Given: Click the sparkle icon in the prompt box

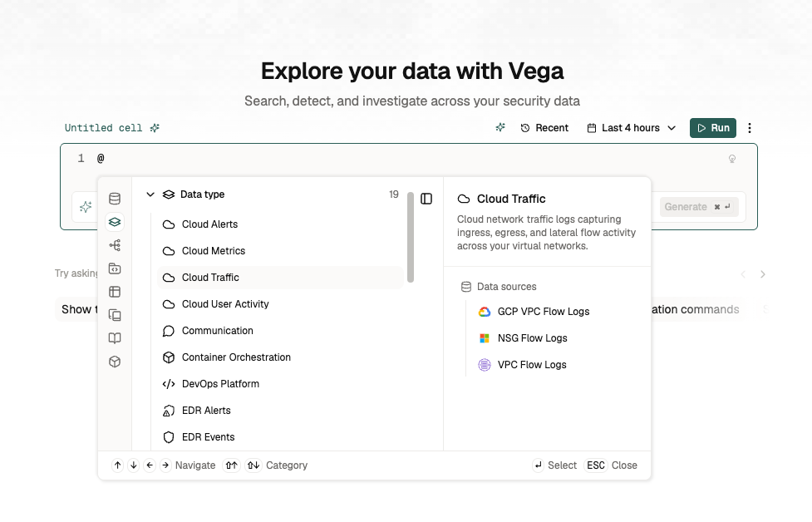Looking at the screenshot, I should pyautogui.click(x=86, y=207).
